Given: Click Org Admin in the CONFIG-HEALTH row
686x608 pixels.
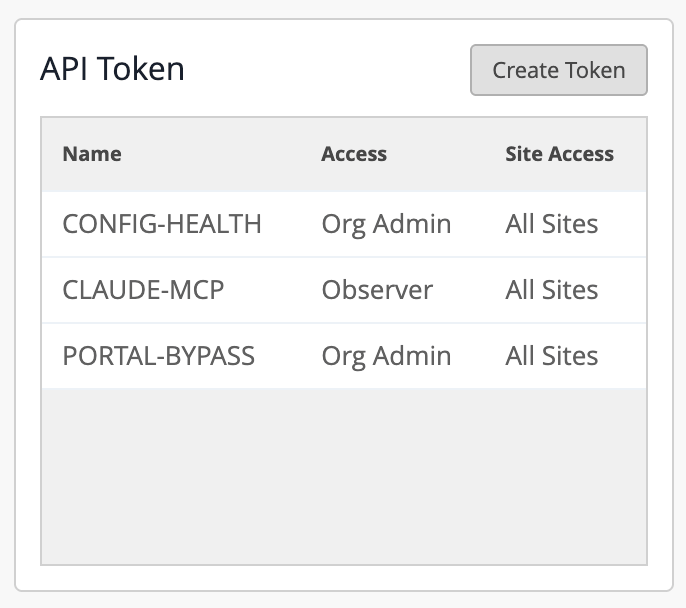Looking at the screenshot, I should click(386, 224).
